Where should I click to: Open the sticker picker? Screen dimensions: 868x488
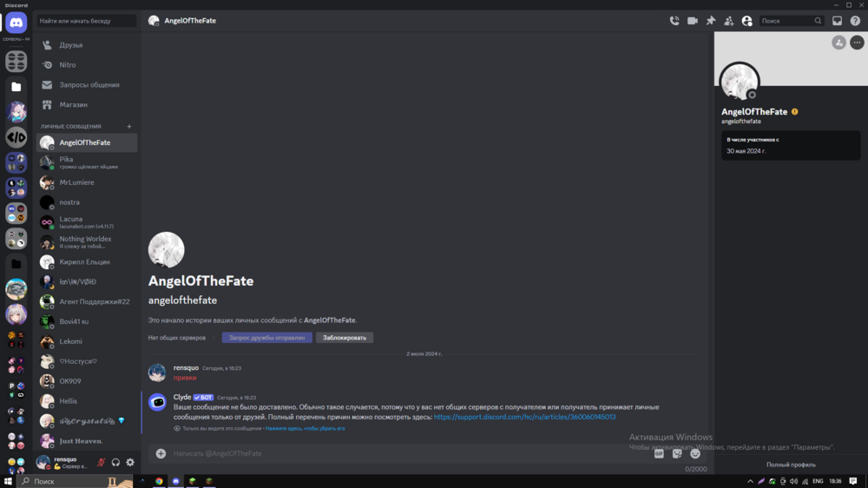pyautogui.click(x=677, y=453)
